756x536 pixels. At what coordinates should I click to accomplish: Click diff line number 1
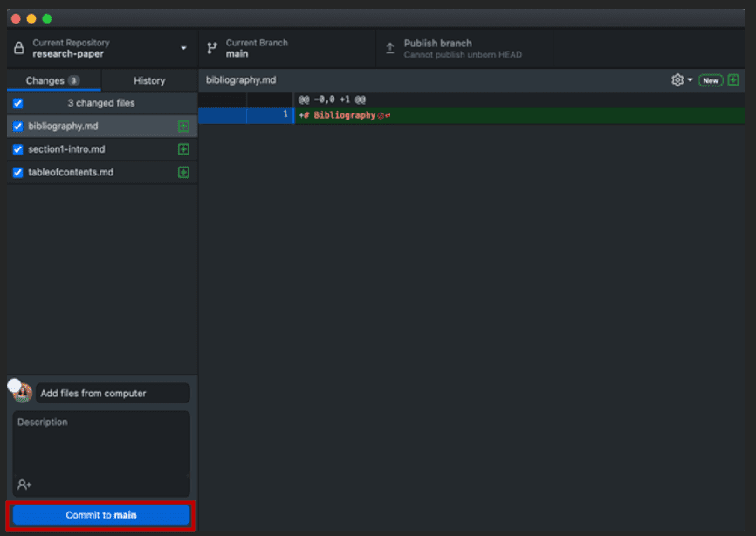point(285,114)
